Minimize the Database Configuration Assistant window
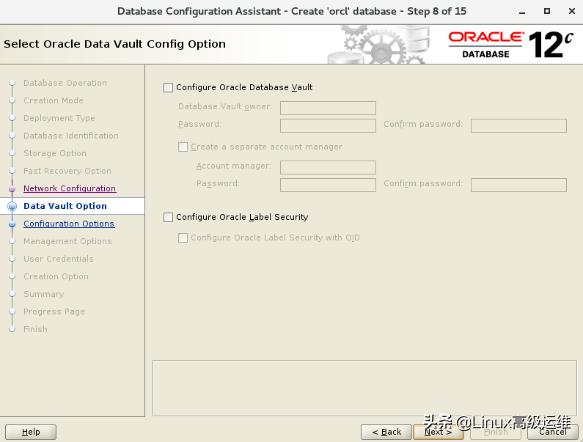This screenshot has width=583, height=442. (522, 12)
